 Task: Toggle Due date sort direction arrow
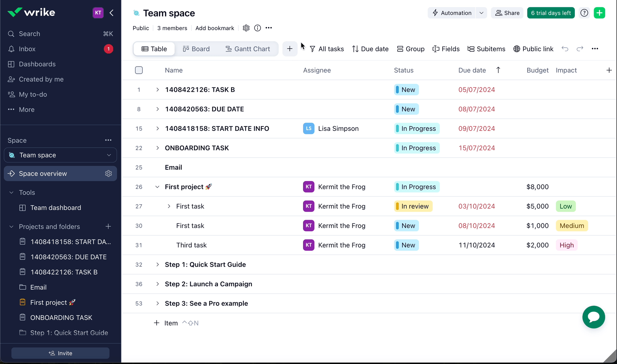(498, 70)
